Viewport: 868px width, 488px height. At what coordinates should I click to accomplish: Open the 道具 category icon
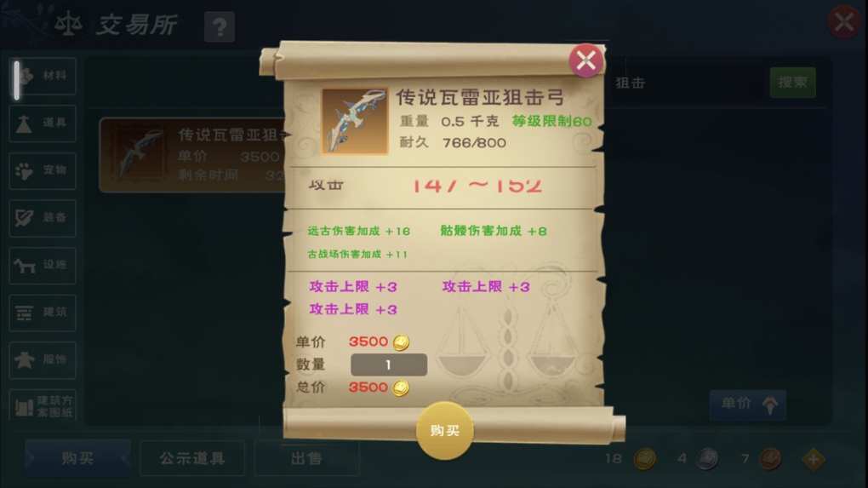click(x=43, y=123)
